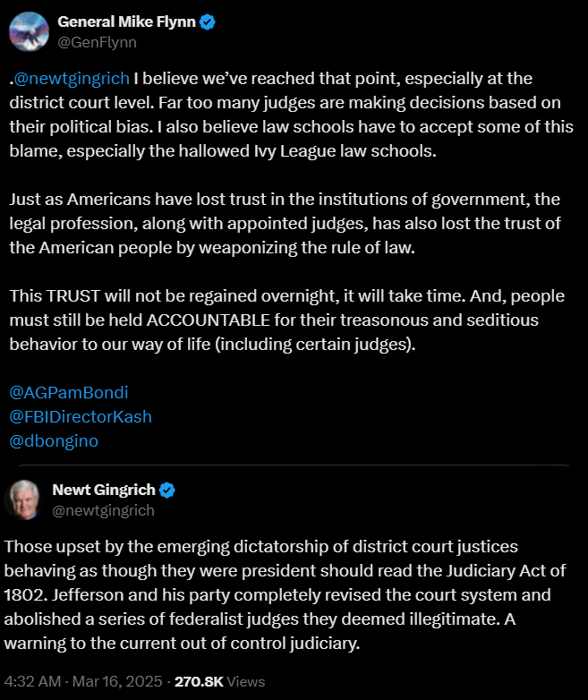
Task: Open the @GenFlynn handle link
Action: [97, 42]
